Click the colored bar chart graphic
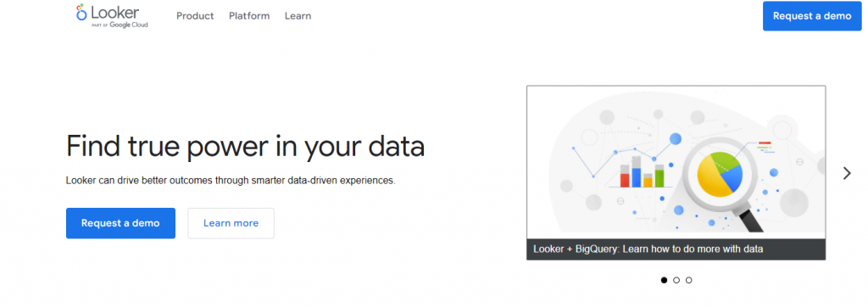Image resolution: width=868 pixels, height=308 pixels. 643,171
